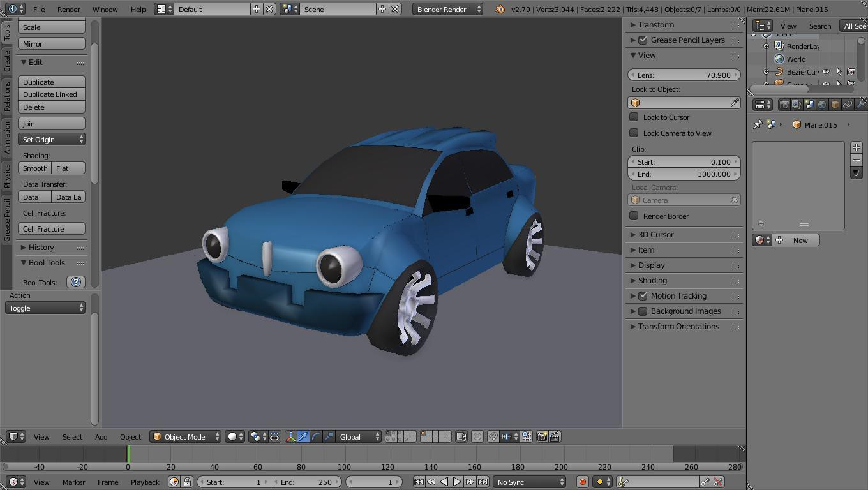868x490 pixels.
Task: Open the World properties globe tab
Action: (822, 105)
